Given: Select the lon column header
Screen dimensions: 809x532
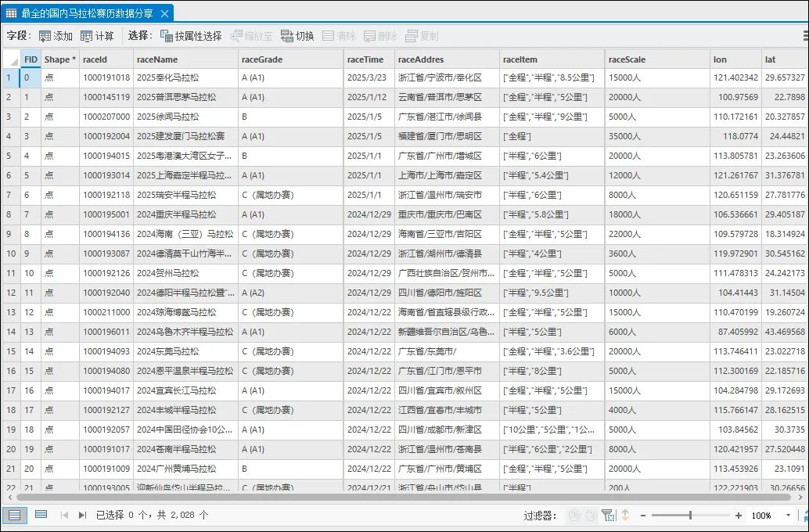Looking at the screenshot, I should [735, 59].
